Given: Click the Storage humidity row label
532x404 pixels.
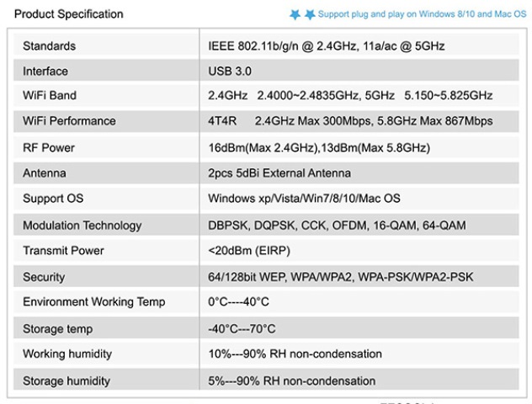Looking at the screenshot, I should 66,380.
